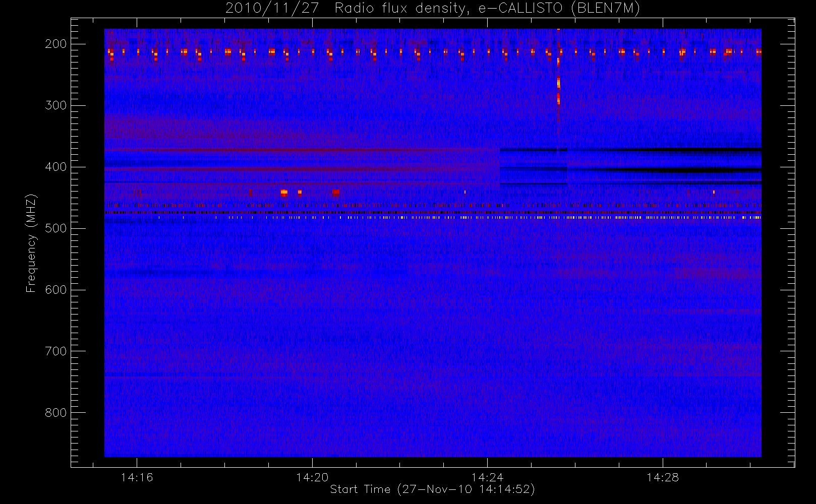Click the 14:20 time tick label
This screenshot has width=816, height=504.
312,477
